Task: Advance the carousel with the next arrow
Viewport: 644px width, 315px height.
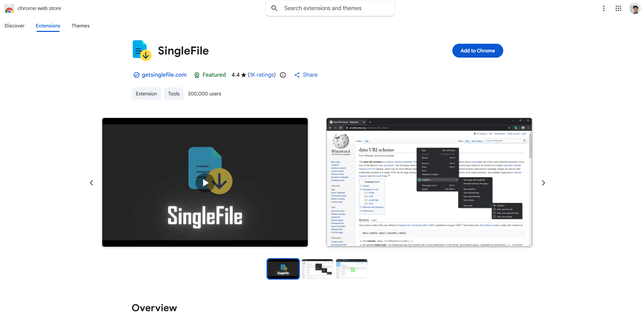Action: (543, 182)
